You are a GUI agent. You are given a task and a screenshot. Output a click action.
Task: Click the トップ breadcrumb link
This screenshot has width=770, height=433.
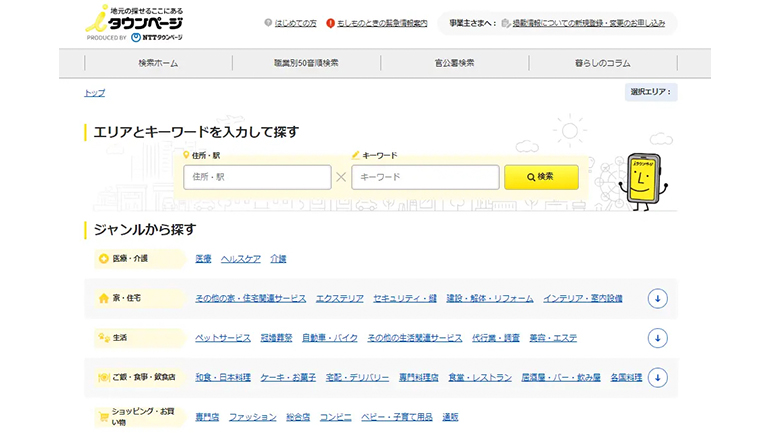coord(94,93)
